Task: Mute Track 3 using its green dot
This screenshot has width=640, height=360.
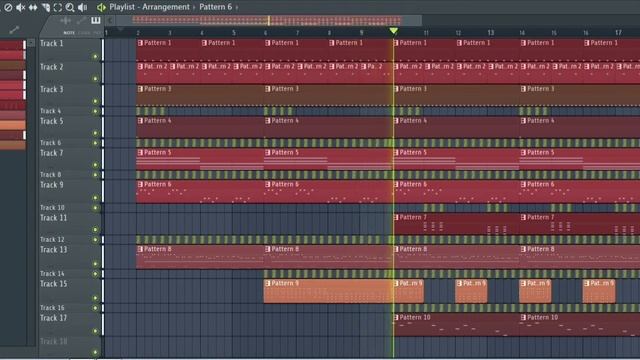Action: 95,101
